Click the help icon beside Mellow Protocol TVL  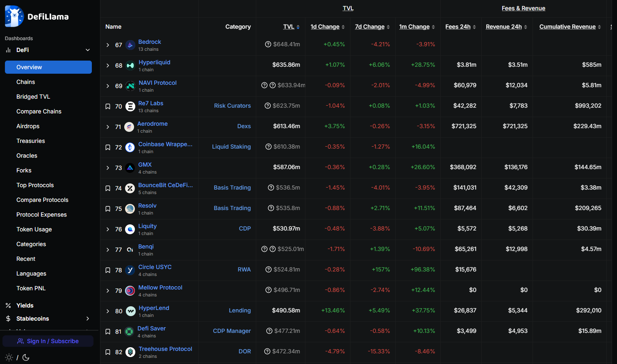click(269, 290)
